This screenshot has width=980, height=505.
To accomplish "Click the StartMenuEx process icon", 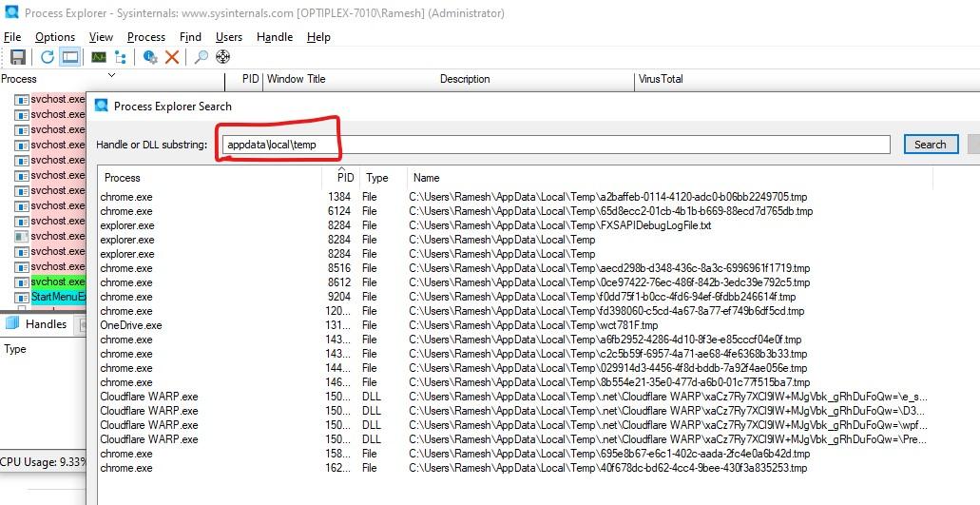I will [x=22, y=297].
